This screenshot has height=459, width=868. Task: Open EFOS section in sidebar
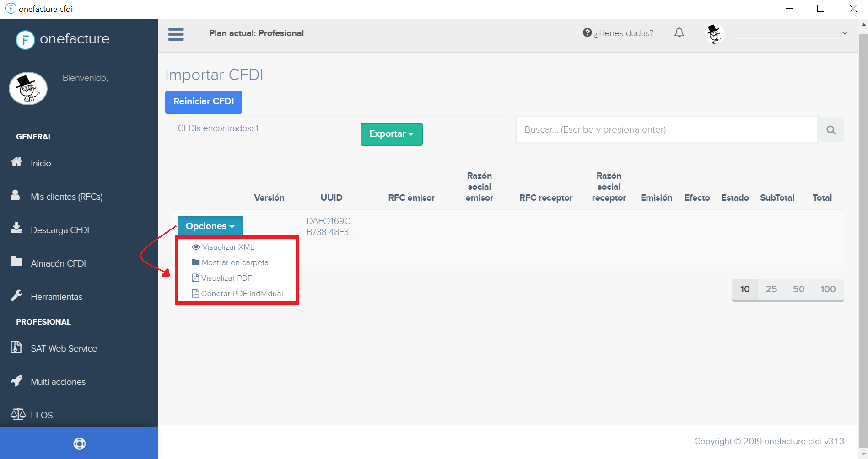click(x=42, y=415)
